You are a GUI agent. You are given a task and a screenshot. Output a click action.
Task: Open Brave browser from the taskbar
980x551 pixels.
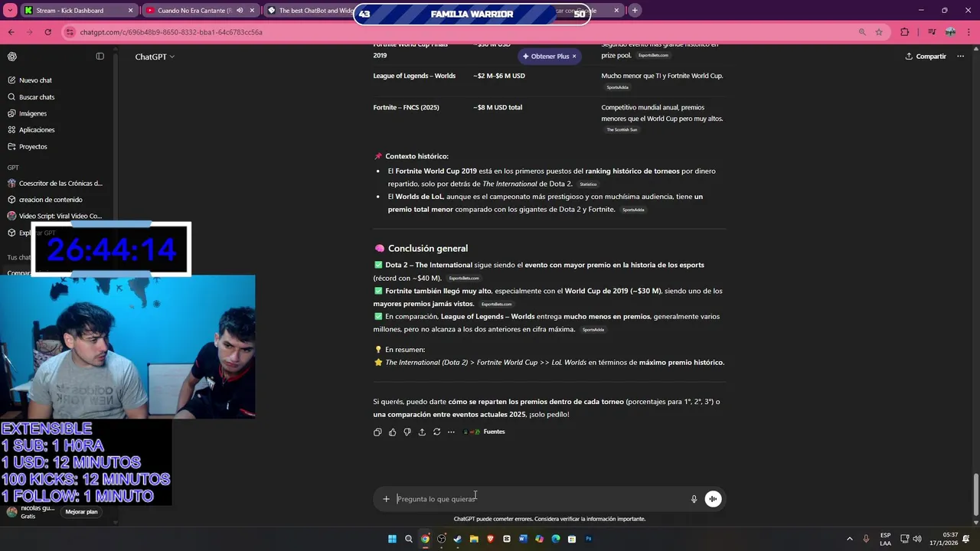pyautogui.click(x=491, y=539)
